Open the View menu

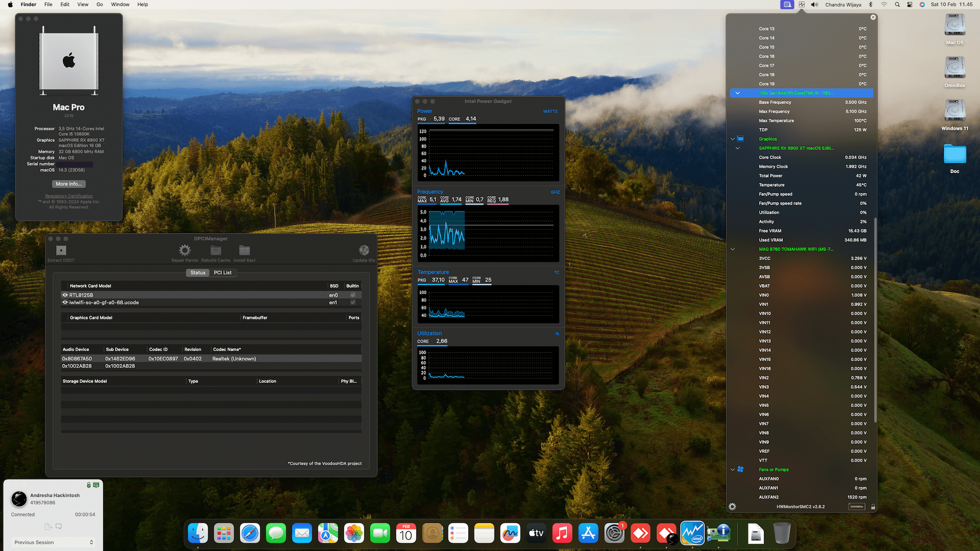(x=83, y=5)
